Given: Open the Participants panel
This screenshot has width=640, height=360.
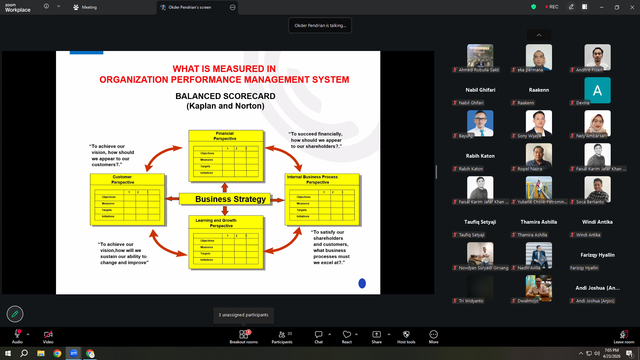Looking at the screenshot, I should pyautogui.click(x=282, y=337).
